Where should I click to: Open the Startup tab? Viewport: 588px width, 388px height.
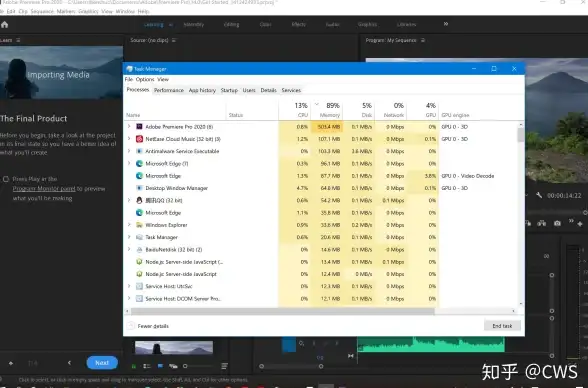[x=229, y=90]
